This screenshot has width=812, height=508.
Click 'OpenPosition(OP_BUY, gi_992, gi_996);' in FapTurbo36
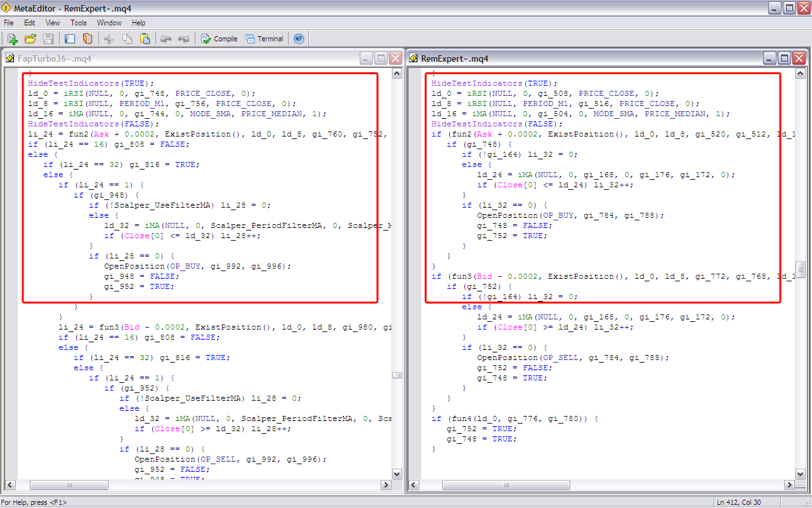197,266
